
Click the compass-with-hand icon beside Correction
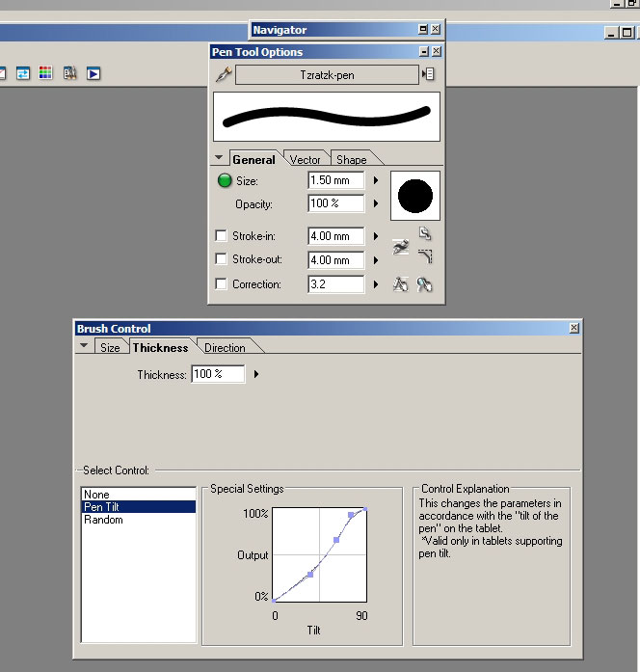coord(401,284)
